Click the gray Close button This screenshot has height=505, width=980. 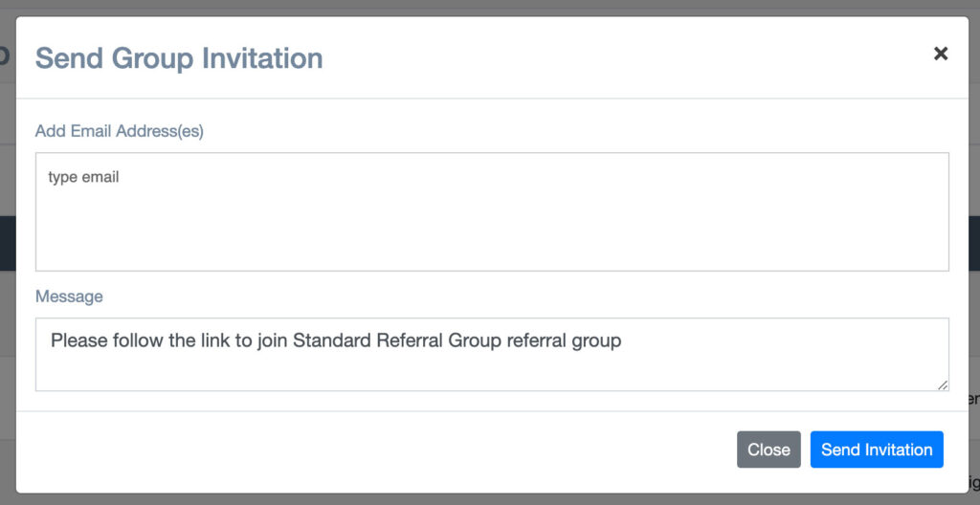(x=768, y=450)
